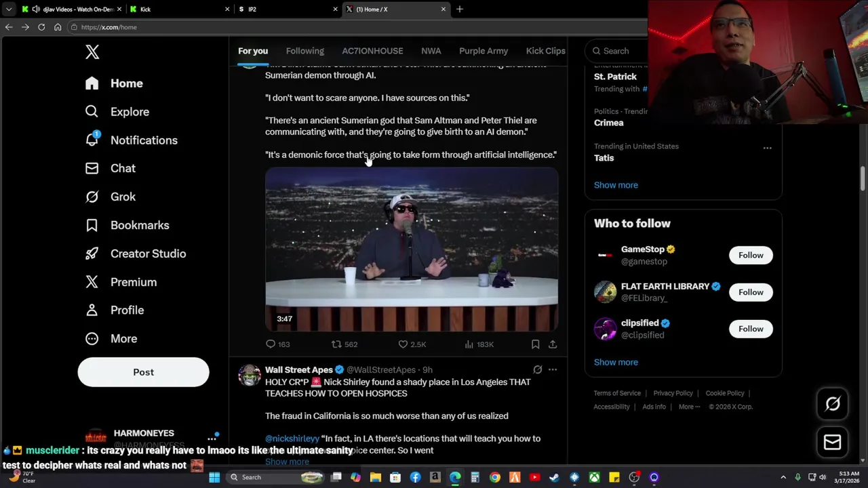The height and width of the screenshot is (488, 868).
Task: Open options for the Tatis trend
Action: coord(767,148)
